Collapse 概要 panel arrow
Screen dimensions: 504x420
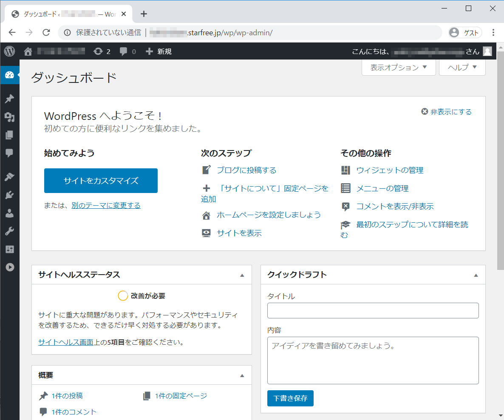pos(242,375)
